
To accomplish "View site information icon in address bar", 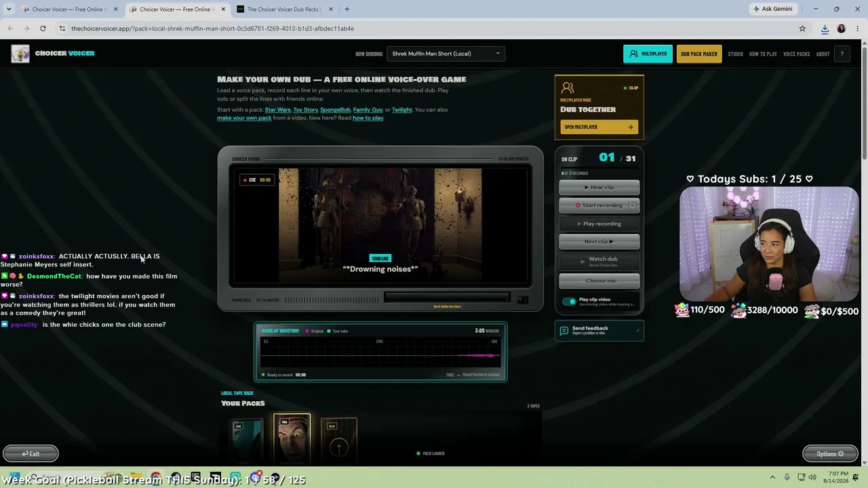I will click(62, 28).
